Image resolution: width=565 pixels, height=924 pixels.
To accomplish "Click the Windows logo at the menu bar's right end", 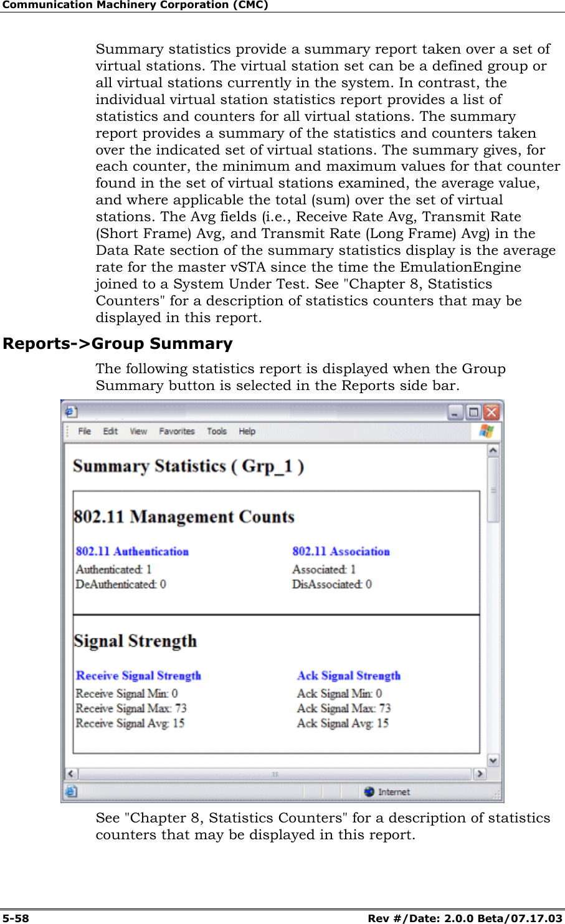I will 487,431.
